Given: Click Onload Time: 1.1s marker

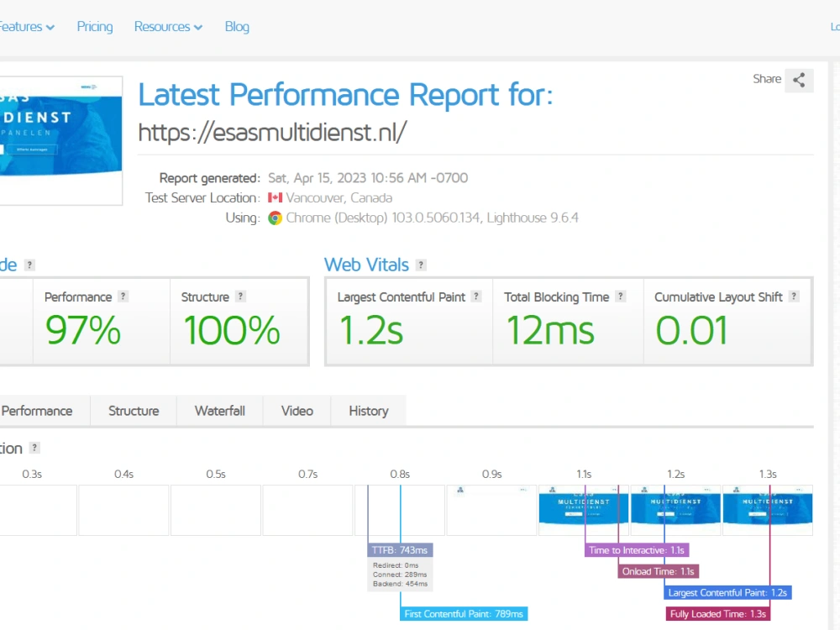Looking at the screenshot, I should point(658,571).
